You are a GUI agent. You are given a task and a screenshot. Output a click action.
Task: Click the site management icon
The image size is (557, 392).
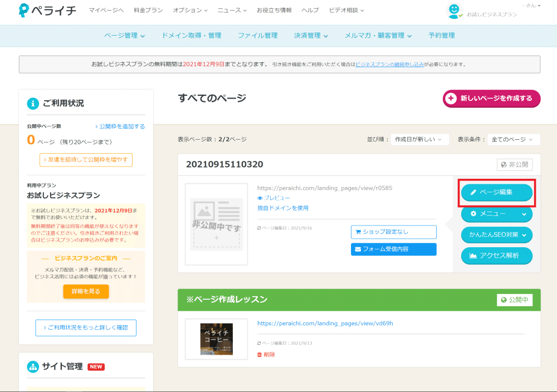click(33, 367)
